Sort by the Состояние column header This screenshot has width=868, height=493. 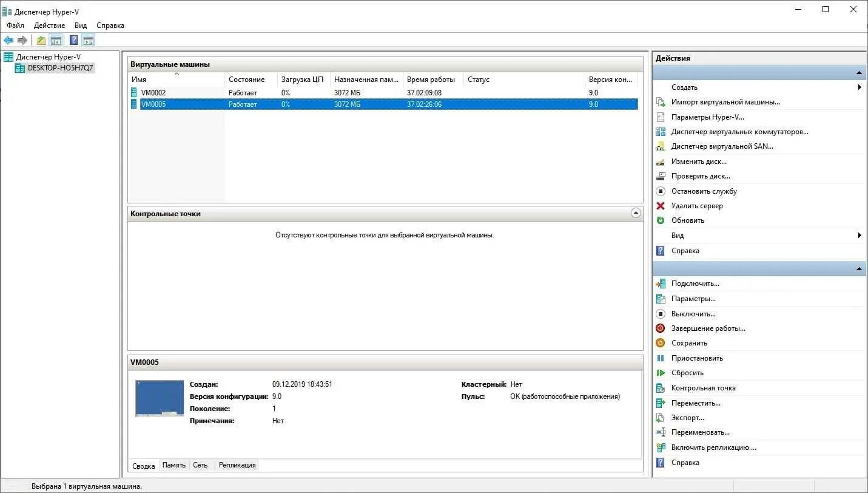pos(251,80)
